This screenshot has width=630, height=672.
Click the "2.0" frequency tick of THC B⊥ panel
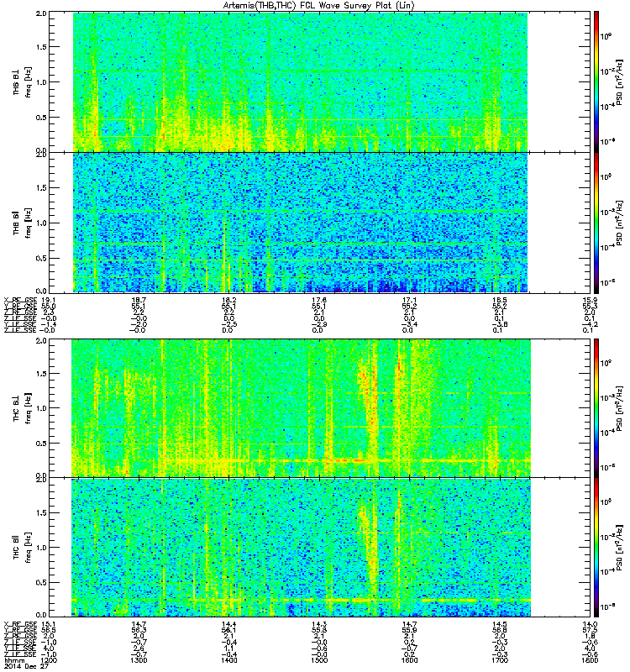[x=41, y=341]
